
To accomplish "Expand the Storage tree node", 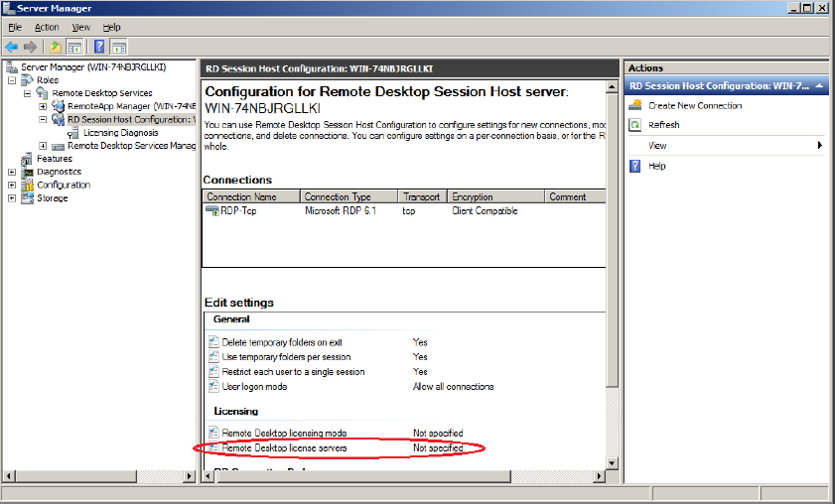I will coord(12,198).
